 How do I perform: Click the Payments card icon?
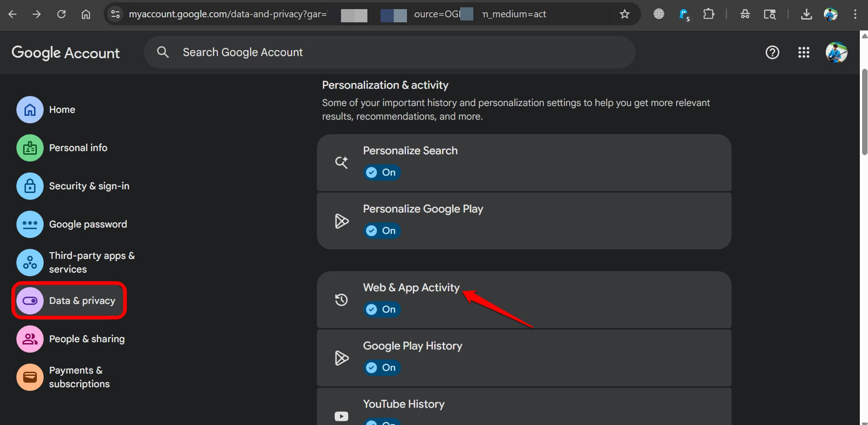coord(30,377)
